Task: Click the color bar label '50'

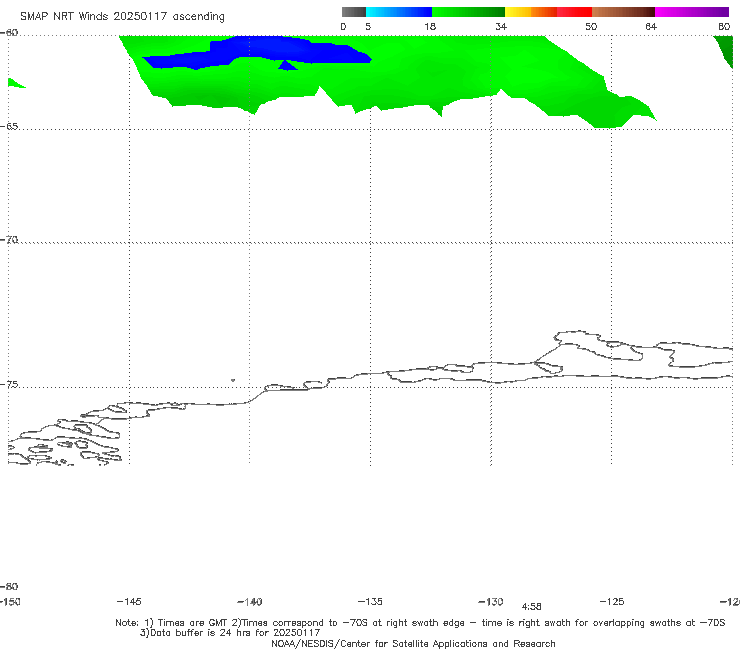Action: 591,26
